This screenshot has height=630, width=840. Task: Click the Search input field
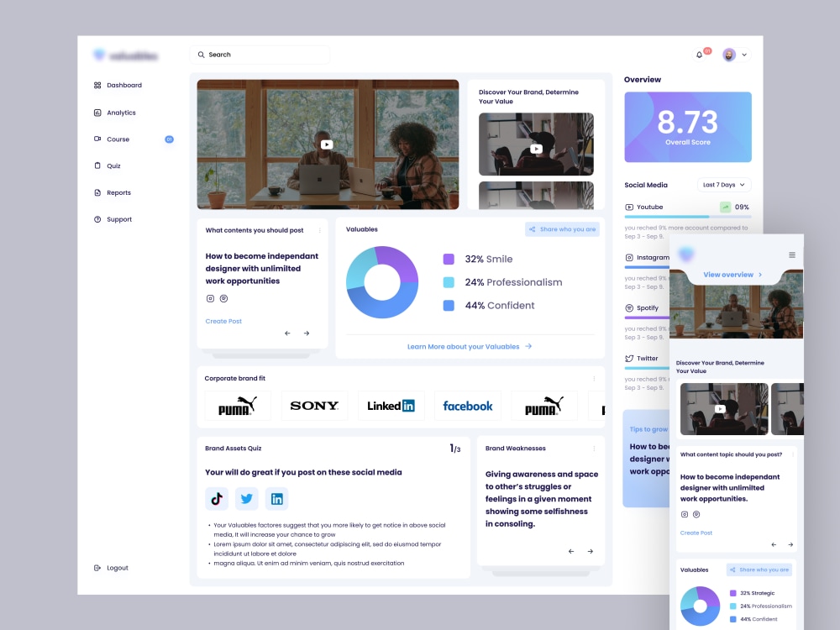pos(260,55)
